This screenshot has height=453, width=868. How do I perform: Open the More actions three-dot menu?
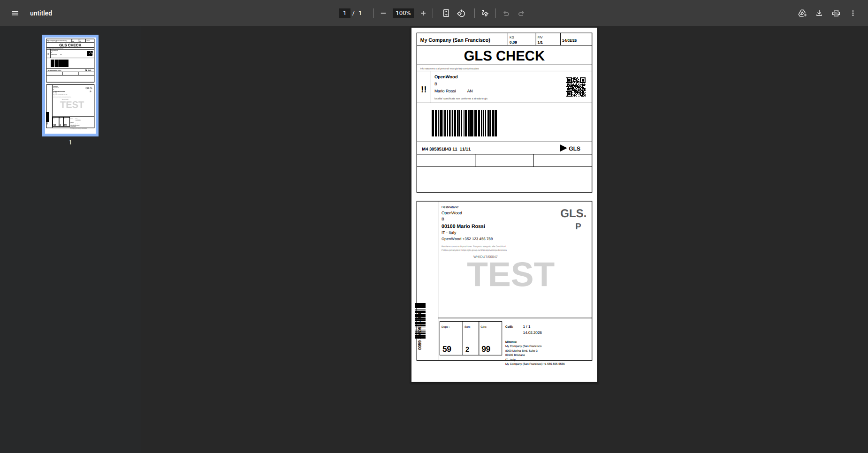tap(853, 13)
